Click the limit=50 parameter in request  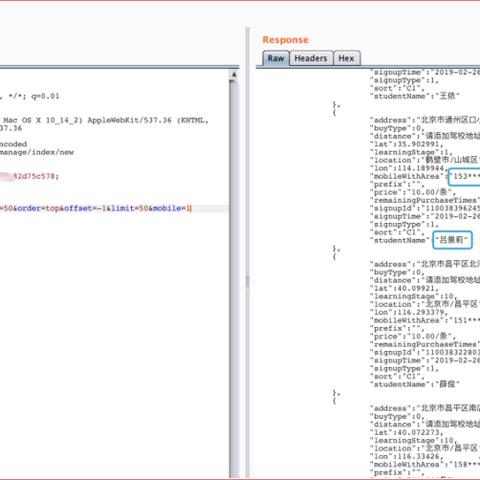pyautogui.click(x=130, y=208)
